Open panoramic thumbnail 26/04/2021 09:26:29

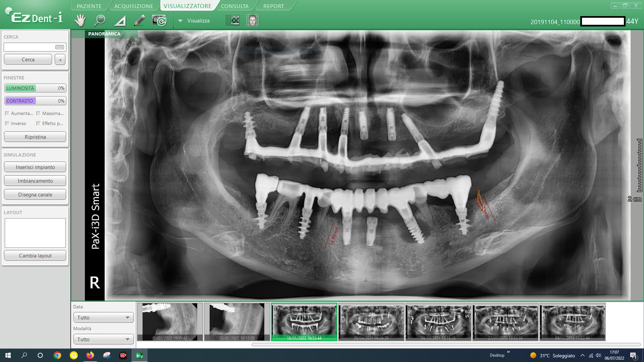coord(372,322)
